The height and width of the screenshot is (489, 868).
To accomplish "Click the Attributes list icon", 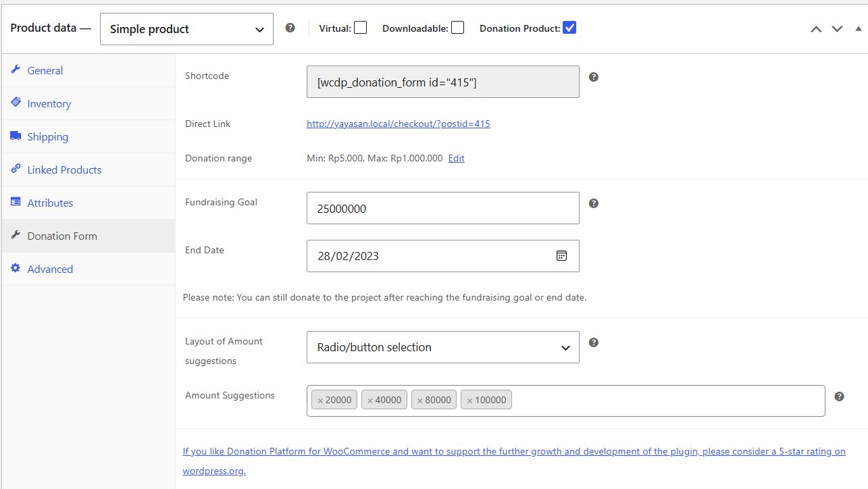I will [x=16, y=202].
